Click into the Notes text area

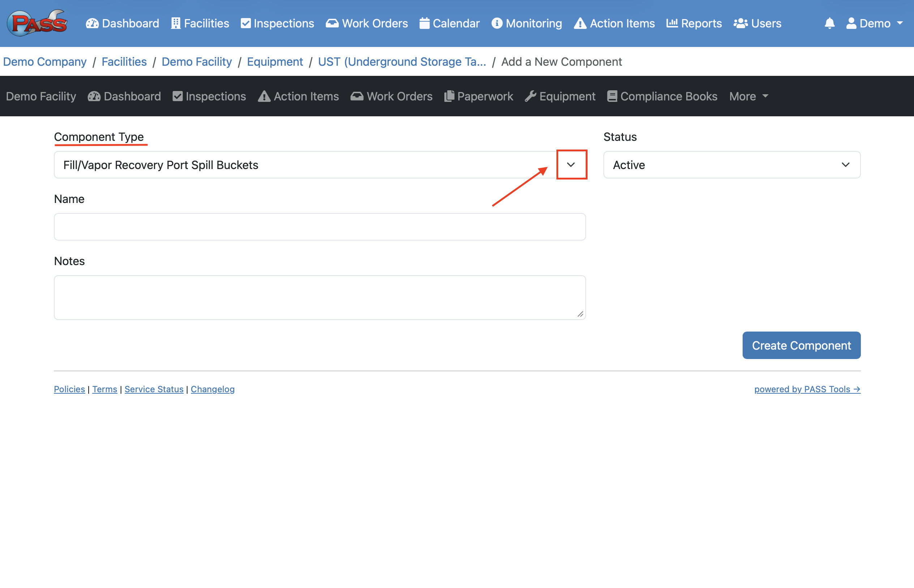click(320, 297)
